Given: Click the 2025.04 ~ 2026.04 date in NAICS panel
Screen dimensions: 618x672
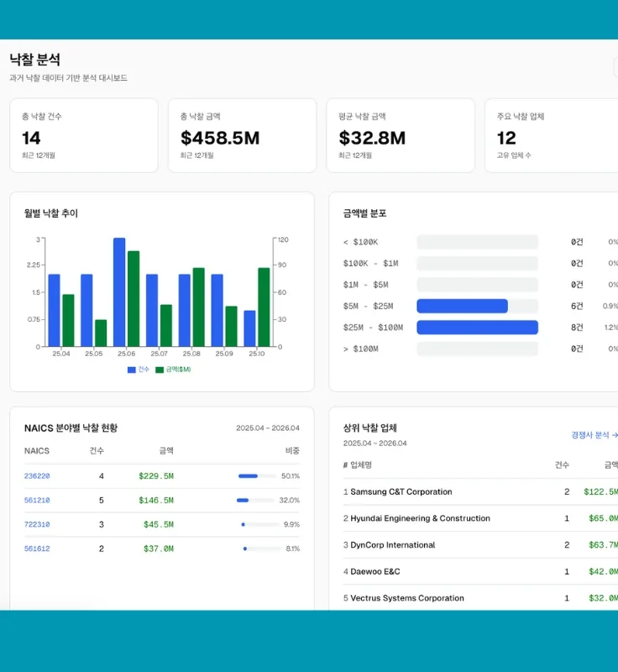Looking at the screenshot, I should click(268, 428).
